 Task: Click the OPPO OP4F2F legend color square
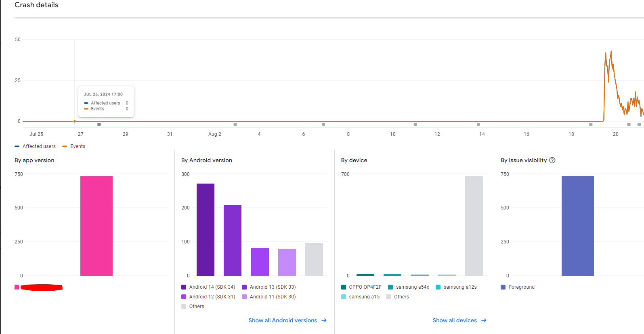[x=344, y=287]
